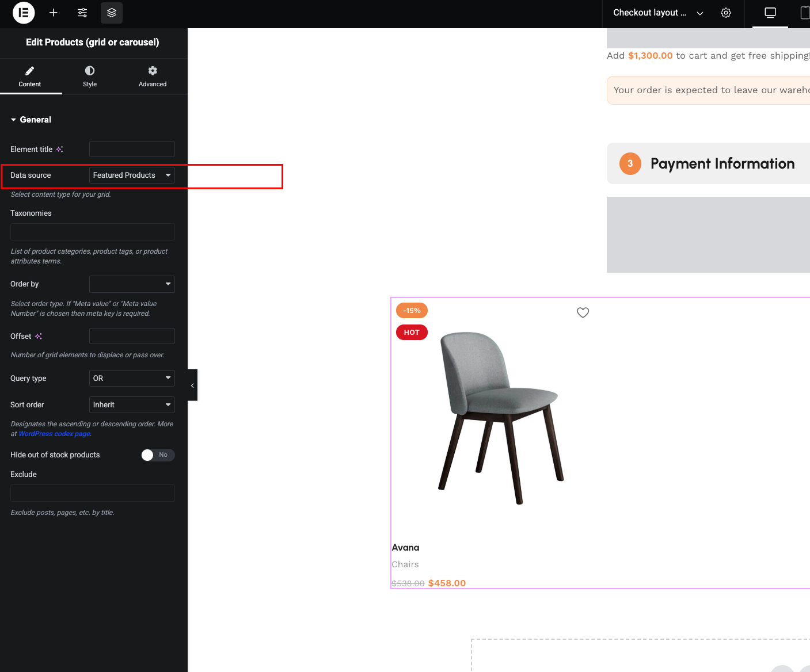This screenshot has height=672, width=810.
Task: Open Sort order Inherit dropdown
Action: click(x=132, y=404)
